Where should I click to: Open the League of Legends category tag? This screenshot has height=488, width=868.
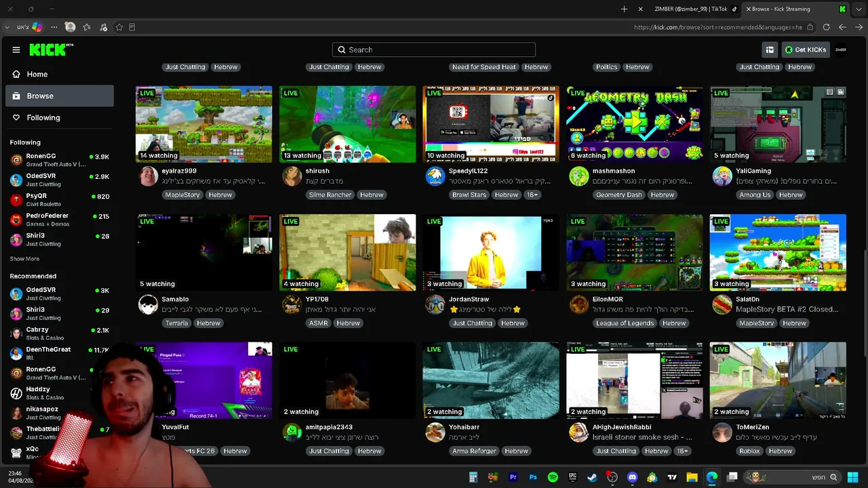625,323
